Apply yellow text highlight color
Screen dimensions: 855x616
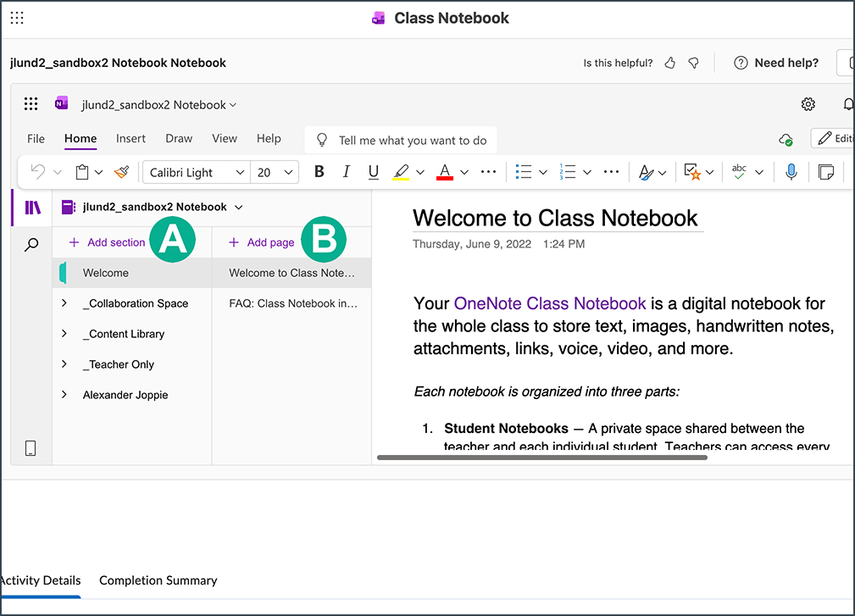pyautogui.click(x=401, y=172)
